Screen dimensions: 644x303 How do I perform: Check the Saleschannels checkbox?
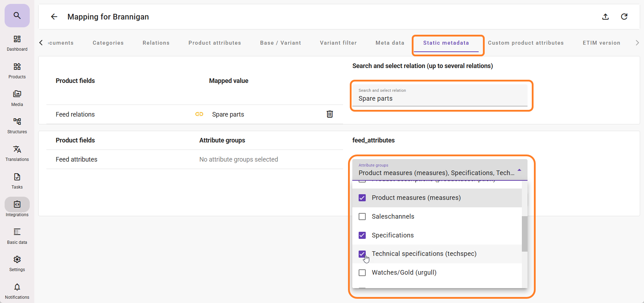coord(362,217)
